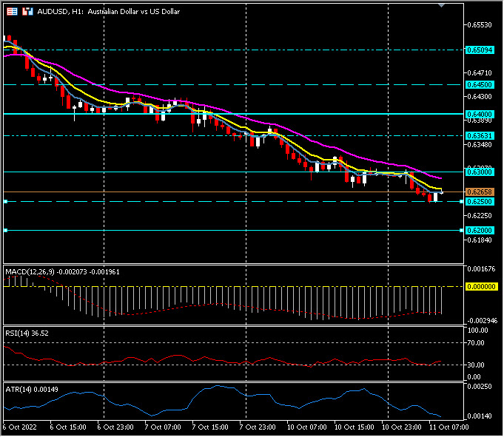Screen dimensions: 504x437
Task: Select the right handle of the 0.62000 line
Action: (462, 231)
